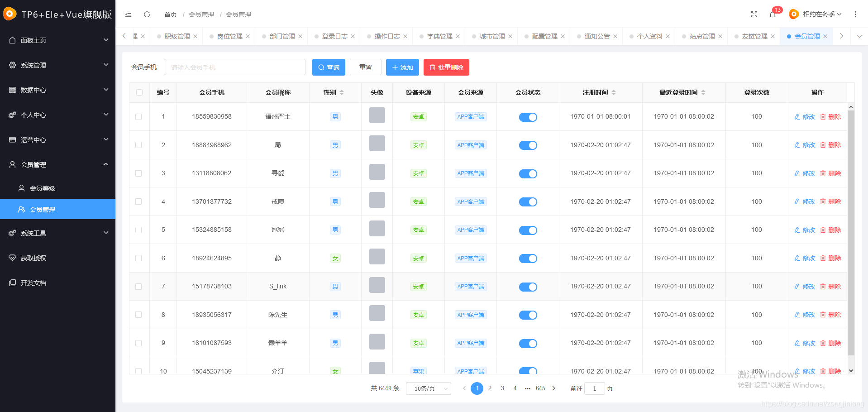
Task: Open the 10条/页 page size dropdown
Action: tap(429, 388)
